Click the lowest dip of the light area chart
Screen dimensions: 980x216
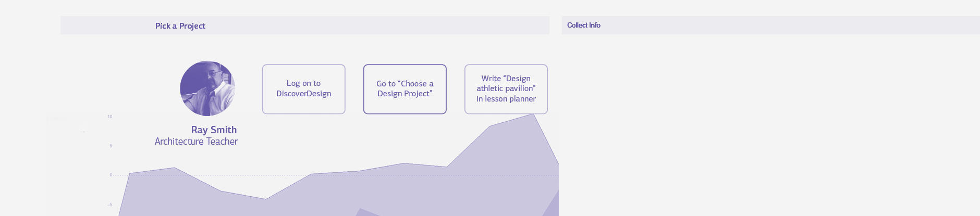[266, 199]
